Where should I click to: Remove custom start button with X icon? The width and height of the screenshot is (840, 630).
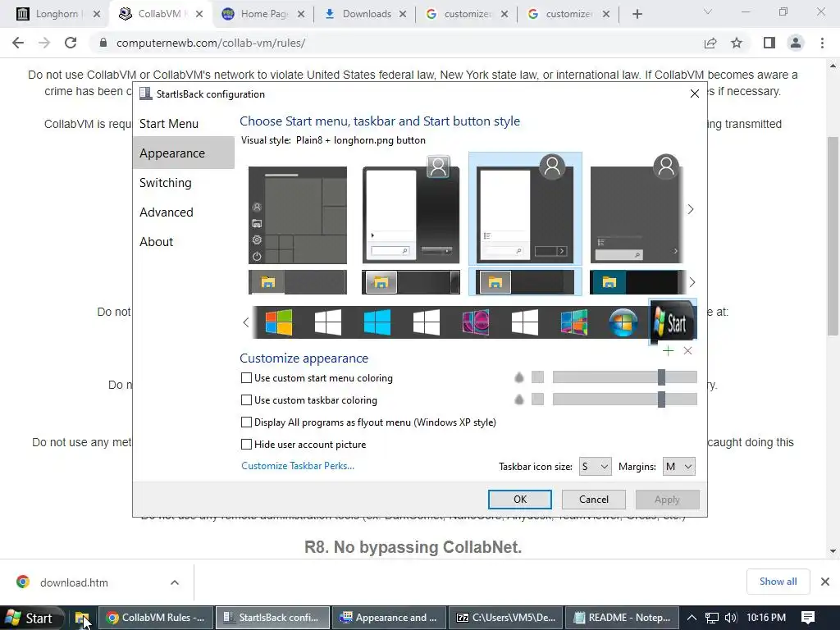pyautogui.click(x=688, y=351)
